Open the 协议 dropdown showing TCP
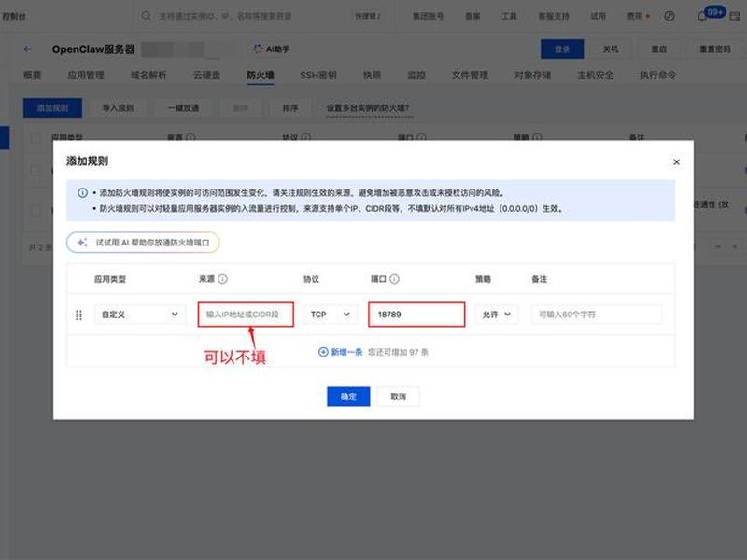Screen dimensions: 747x560 [x=331, y=315]
